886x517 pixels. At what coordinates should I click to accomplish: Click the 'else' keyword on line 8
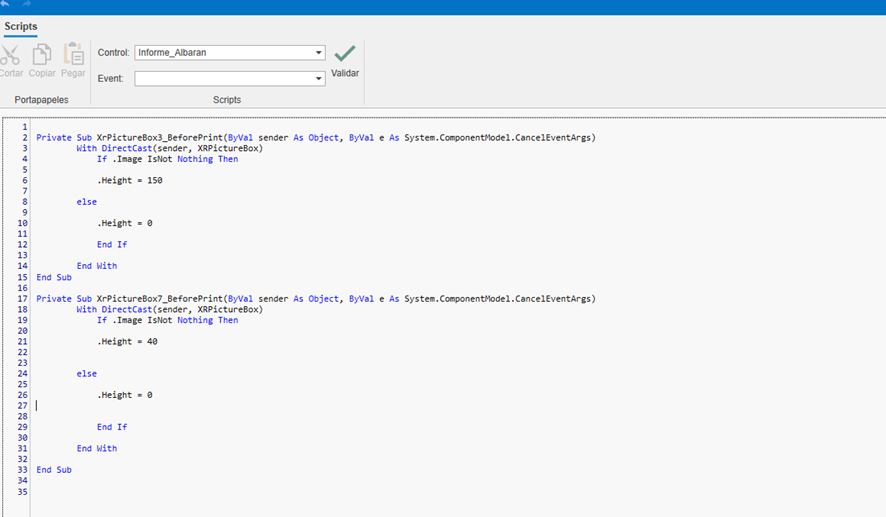(x=86, y=202)
